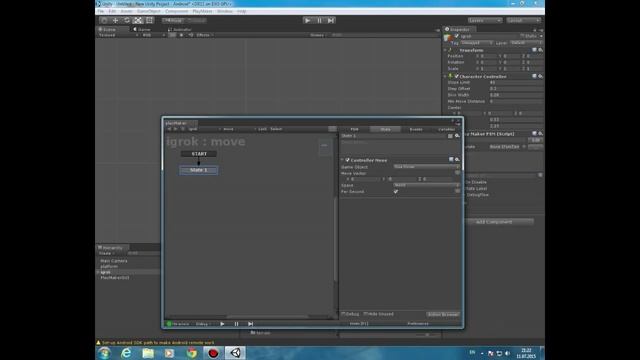Screen dimensions: 640x360
Task: Collapse the Controller Move action
Action: coord(342,160)
